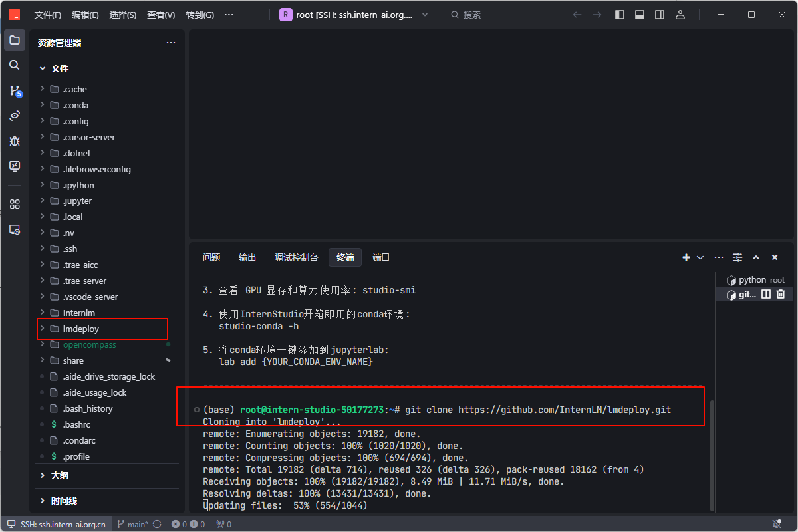Viewport: 798px width, 532px height.
Task: Open terminal settings via the sliders icon
Action: pyautogui.click(x=737, y=257)
